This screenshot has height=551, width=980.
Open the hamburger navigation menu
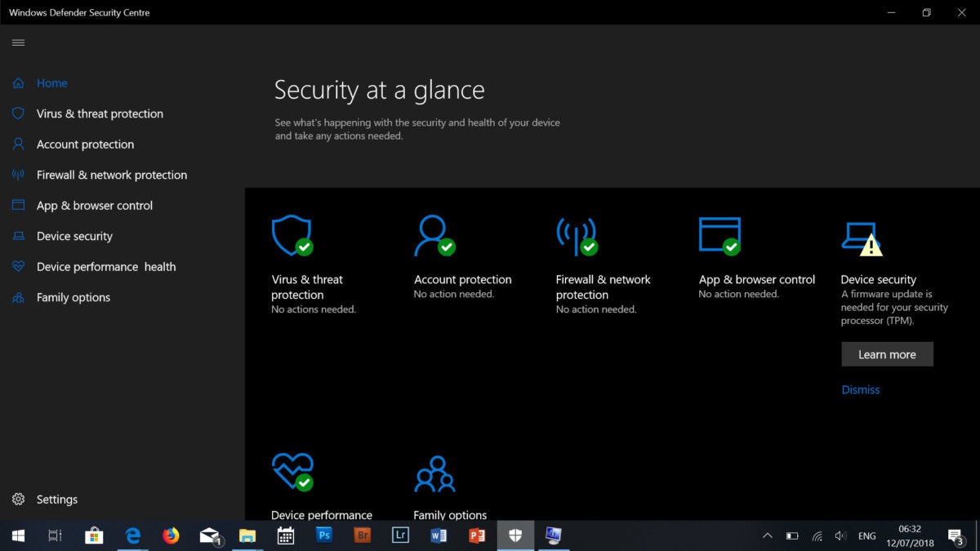pos(18,42)
